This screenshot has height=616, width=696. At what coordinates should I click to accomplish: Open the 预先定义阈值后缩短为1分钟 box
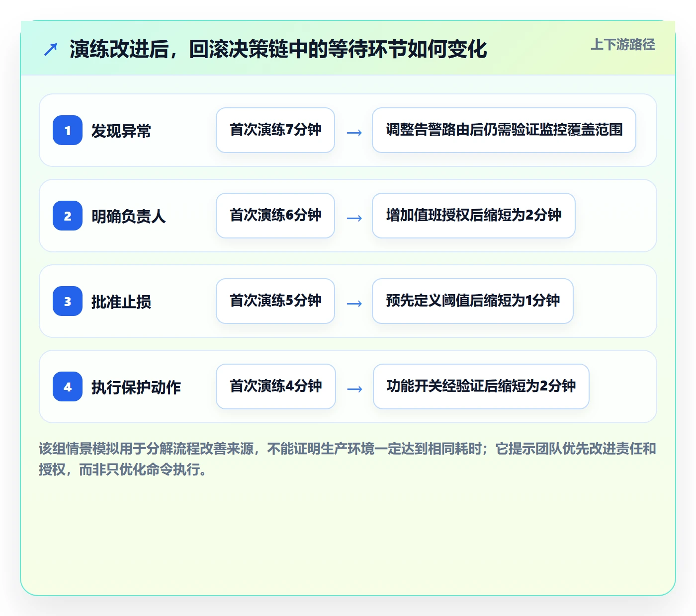(x=473, y=301)
